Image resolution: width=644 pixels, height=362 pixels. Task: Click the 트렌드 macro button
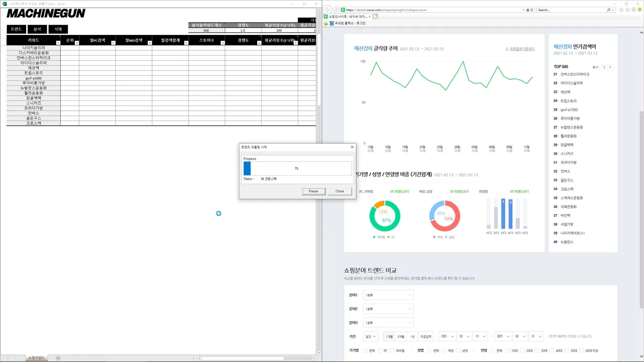(x=16, y=29)
